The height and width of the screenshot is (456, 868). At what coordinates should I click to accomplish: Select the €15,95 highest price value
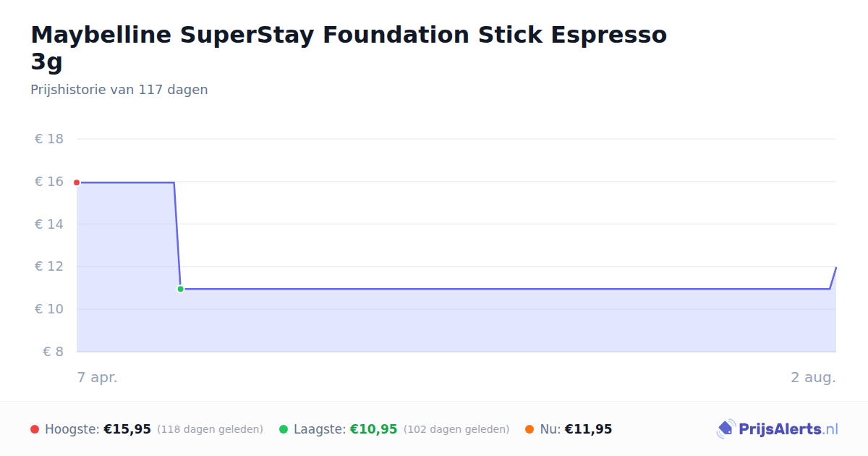tap(127, 429)
